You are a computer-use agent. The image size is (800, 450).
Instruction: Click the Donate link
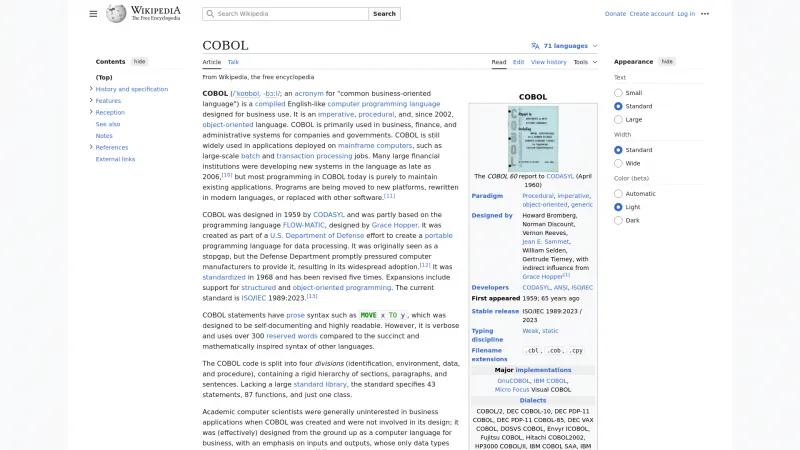coord(615,14)
